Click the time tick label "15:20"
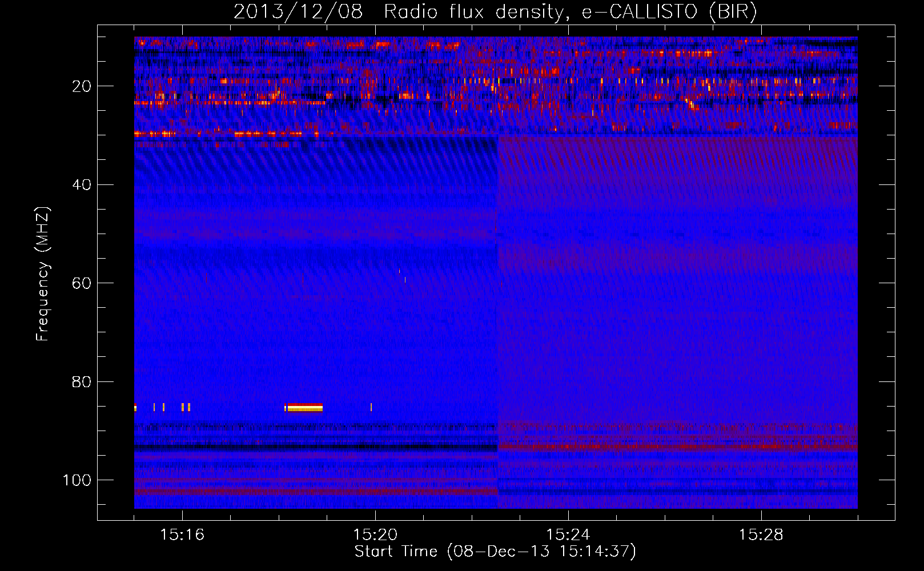The image size is (924, 571). tap(375, 534)
